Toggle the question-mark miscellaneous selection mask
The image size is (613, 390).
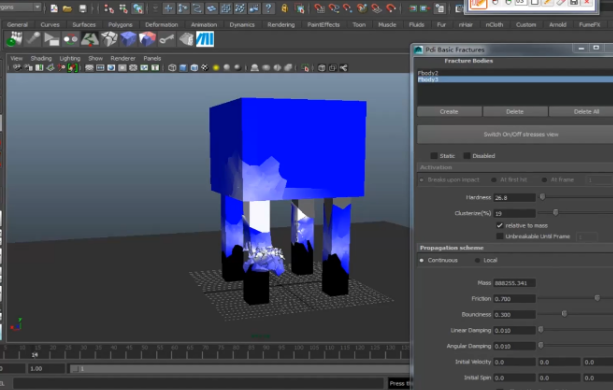point(268,8)
